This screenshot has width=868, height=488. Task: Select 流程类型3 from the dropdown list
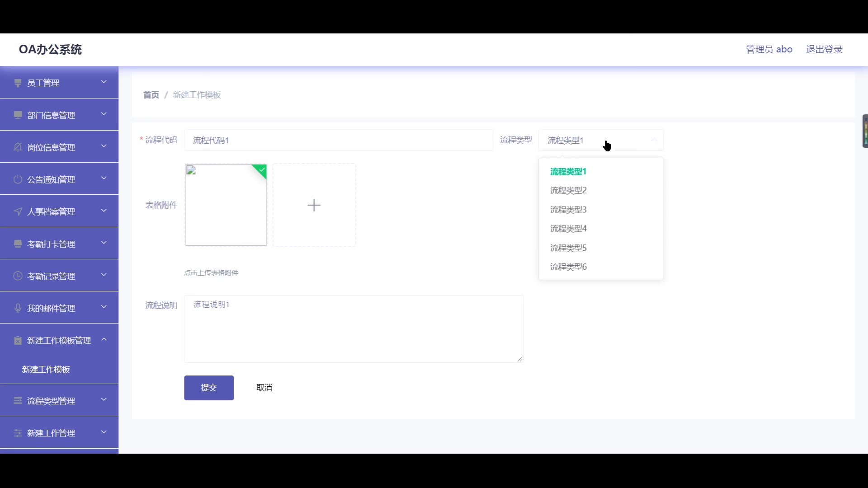click(x=568, y=210)
